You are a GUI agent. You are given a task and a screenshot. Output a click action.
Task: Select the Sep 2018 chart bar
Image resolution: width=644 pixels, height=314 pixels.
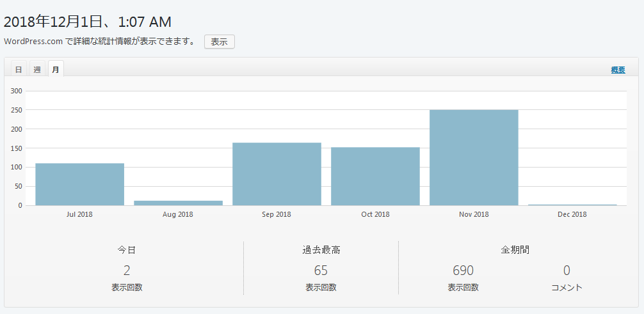click(277, 174)
